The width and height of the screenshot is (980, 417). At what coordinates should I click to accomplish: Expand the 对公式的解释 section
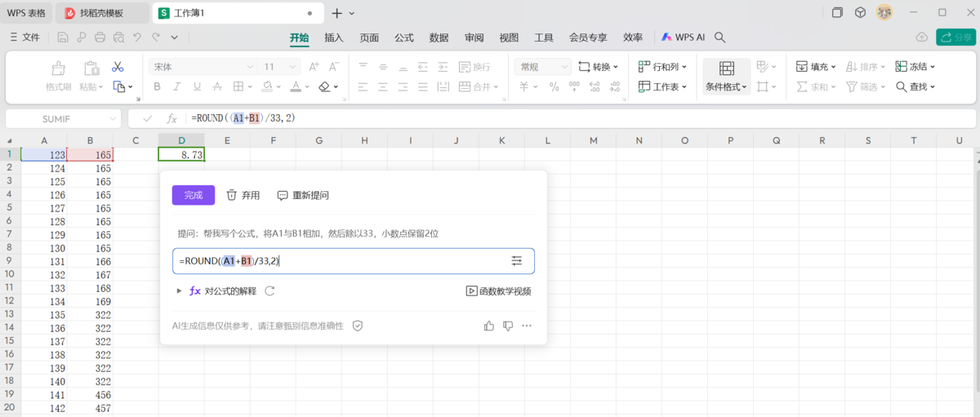pyautogui.click(x=179, y=291)
